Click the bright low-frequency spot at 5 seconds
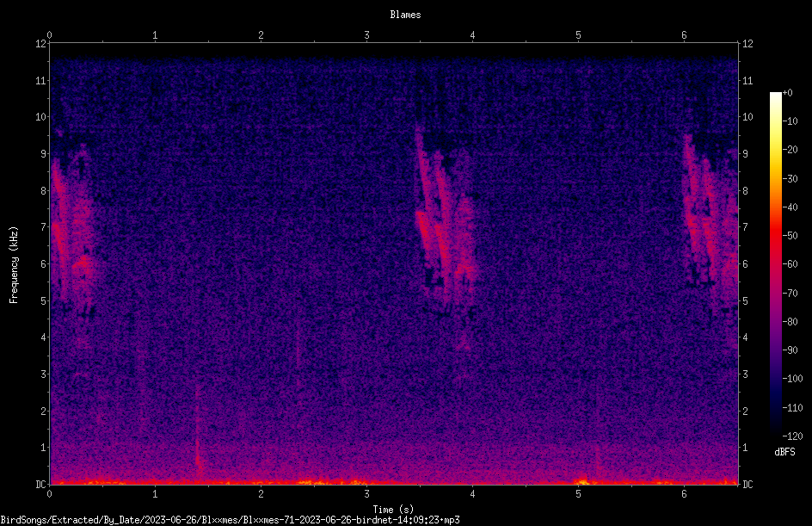Screen dimensions: 812x526 [x=581, y=481]
